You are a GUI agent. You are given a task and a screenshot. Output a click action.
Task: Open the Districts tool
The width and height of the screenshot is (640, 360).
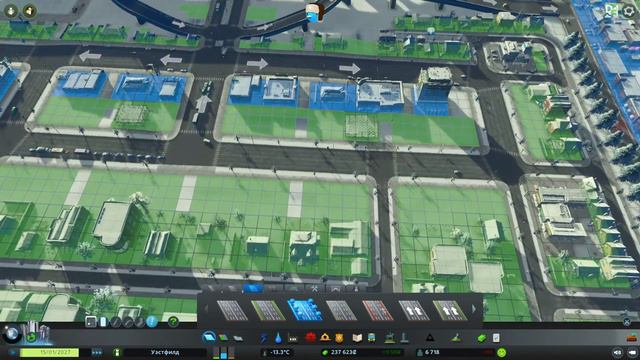238,338
